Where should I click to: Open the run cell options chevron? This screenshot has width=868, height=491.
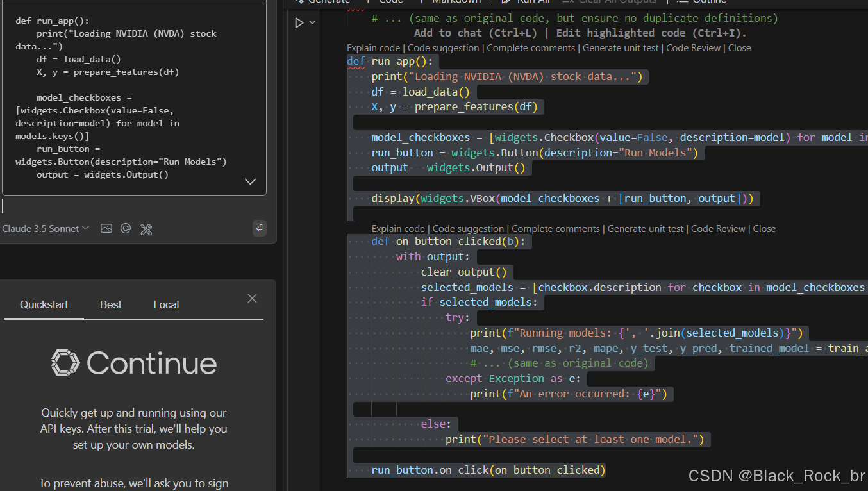pos(312,22)
